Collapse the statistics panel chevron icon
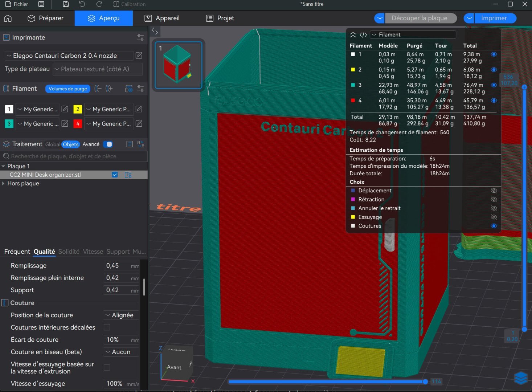This screenshot has width=532, height=392. tap(353, 35)
